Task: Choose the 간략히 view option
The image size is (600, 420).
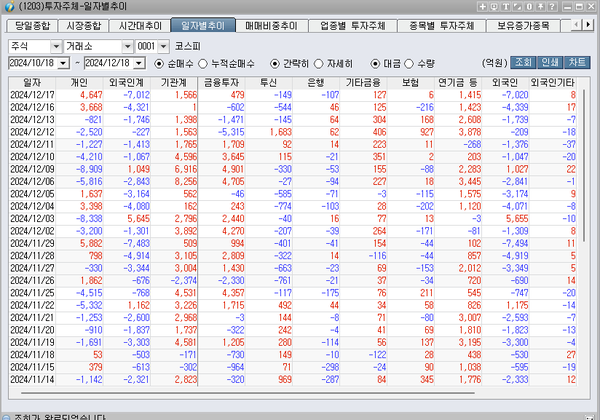Action: (x=275, y=64)
